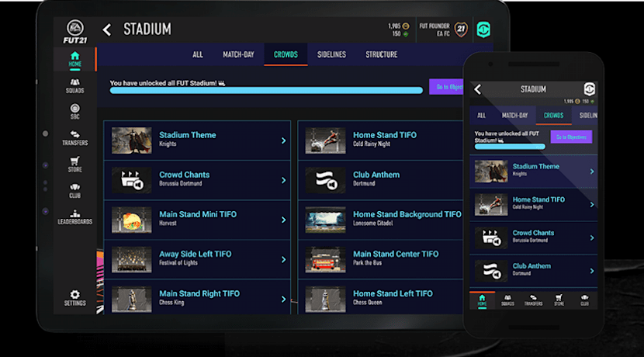Click Chess King thumbnail
The height and width of the screenshot is (357, 644).
pos(131,299)
